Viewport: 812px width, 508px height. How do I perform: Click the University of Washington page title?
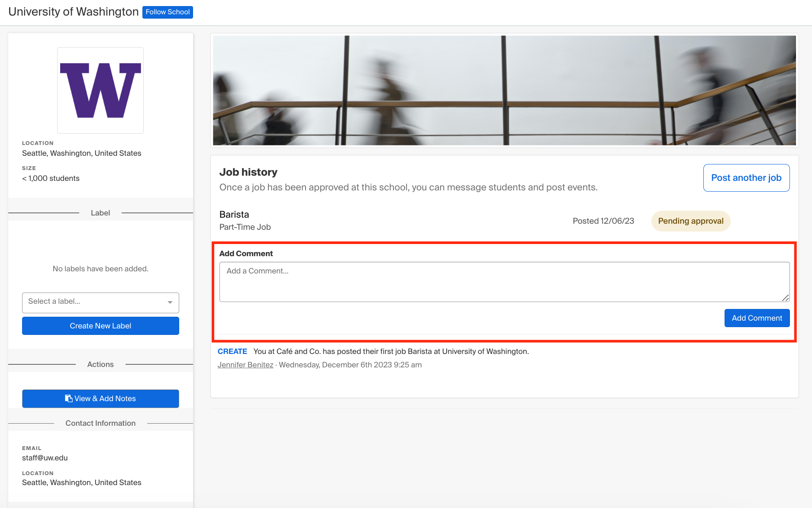tap(74, 12)
